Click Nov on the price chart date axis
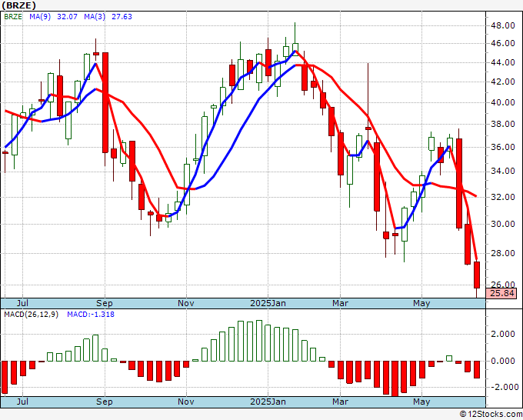 186,303
